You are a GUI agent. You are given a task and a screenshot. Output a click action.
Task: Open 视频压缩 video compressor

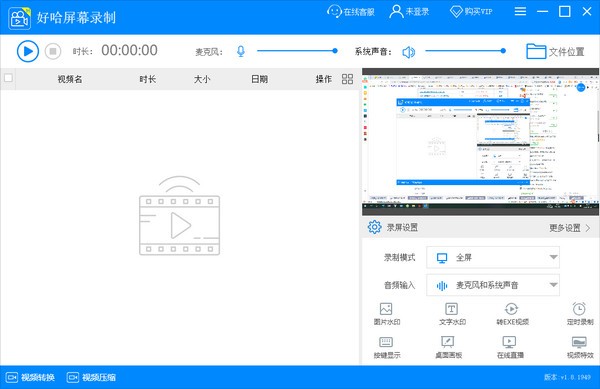pos(91,378)
